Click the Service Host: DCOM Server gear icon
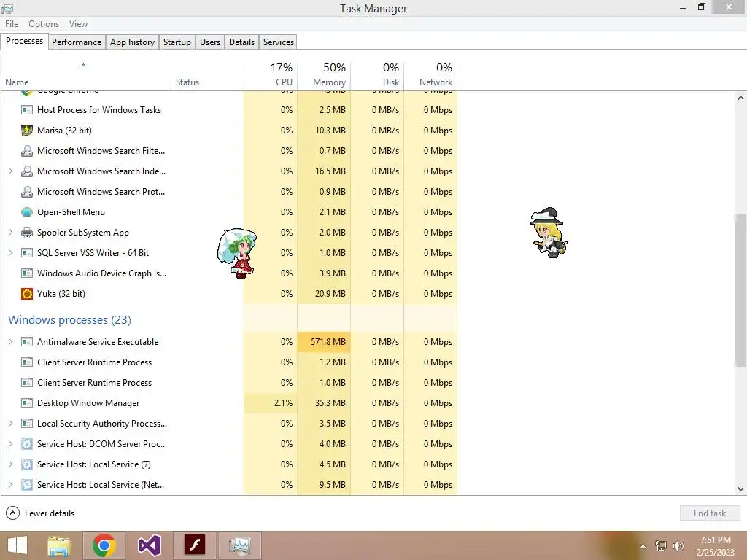Viewport: 747px width, 560px height. (x=27, y=444)
